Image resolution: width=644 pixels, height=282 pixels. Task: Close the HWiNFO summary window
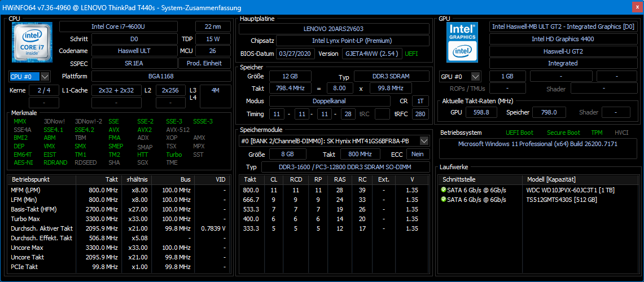pyautogui.click(x=636, y=8)
